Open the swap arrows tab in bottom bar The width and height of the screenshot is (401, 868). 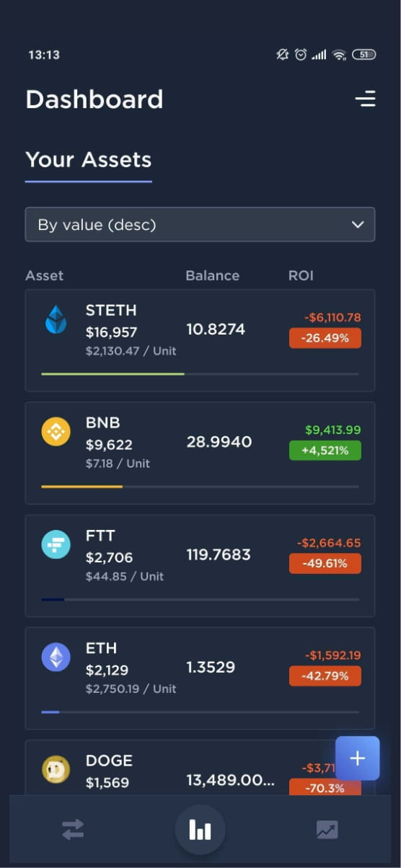click(73, 830)
